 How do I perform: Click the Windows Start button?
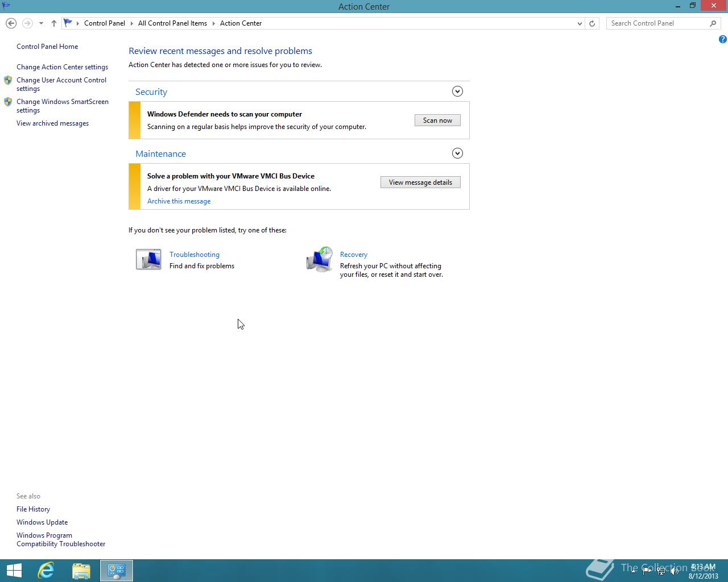tap(14, 571)
